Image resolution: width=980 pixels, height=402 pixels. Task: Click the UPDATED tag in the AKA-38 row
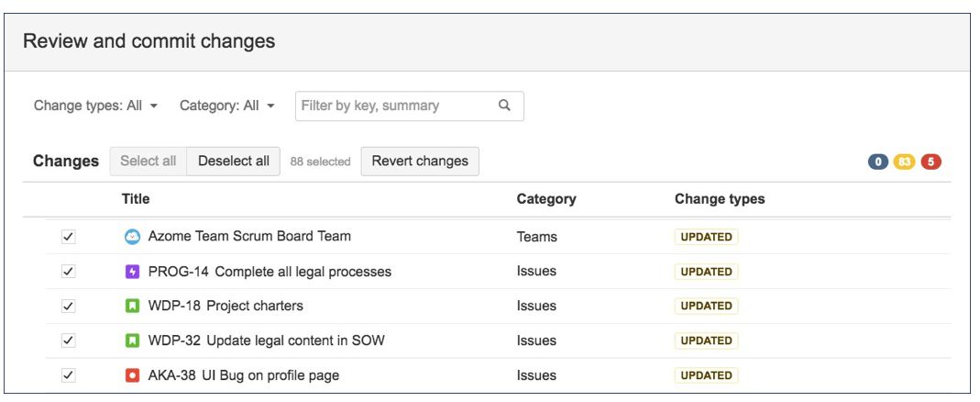(x=706, y=375)
